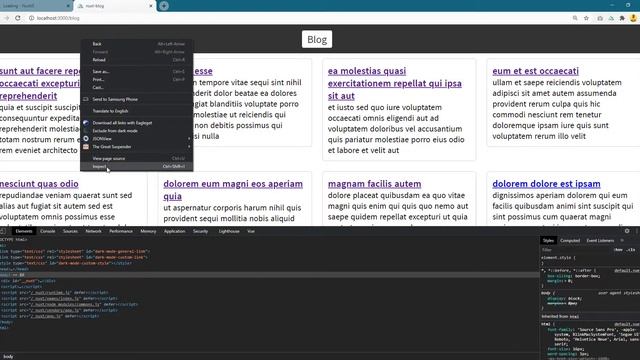The image size is (640, 360).
Task: Open post 'ea molestias quasi exercitationem'
Action: pyautogui.click(x=395, y=83)
